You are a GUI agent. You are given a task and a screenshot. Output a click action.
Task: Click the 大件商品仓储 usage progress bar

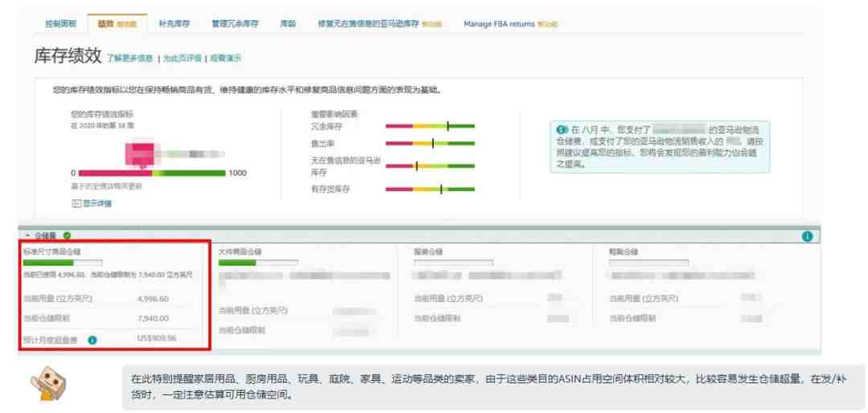[259, 263]
